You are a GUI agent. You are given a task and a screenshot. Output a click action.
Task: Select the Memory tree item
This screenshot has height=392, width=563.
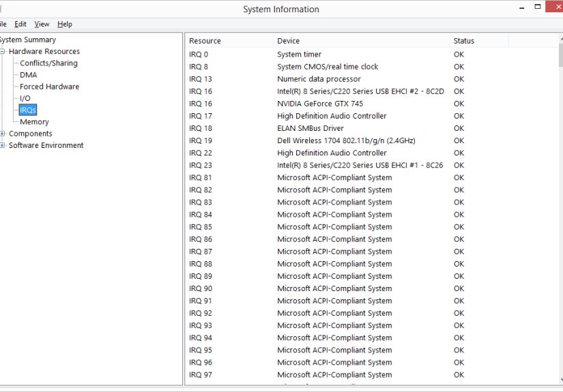(x=34, y=122)
